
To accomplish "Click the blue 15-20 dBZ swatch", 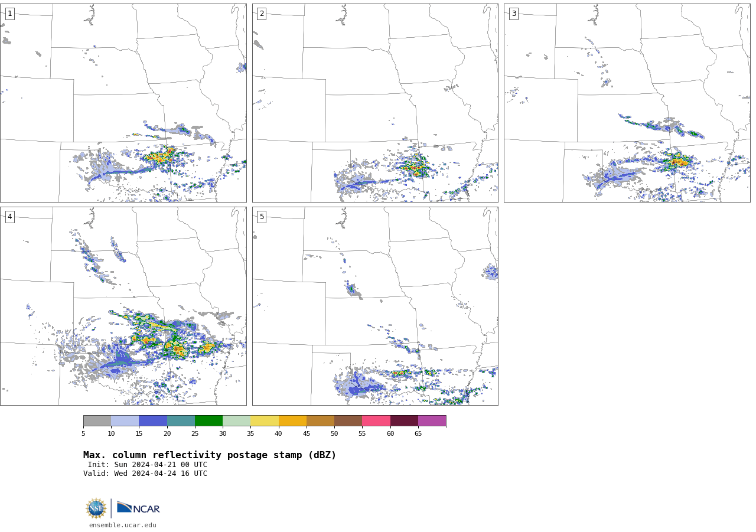I will point(153,420).
